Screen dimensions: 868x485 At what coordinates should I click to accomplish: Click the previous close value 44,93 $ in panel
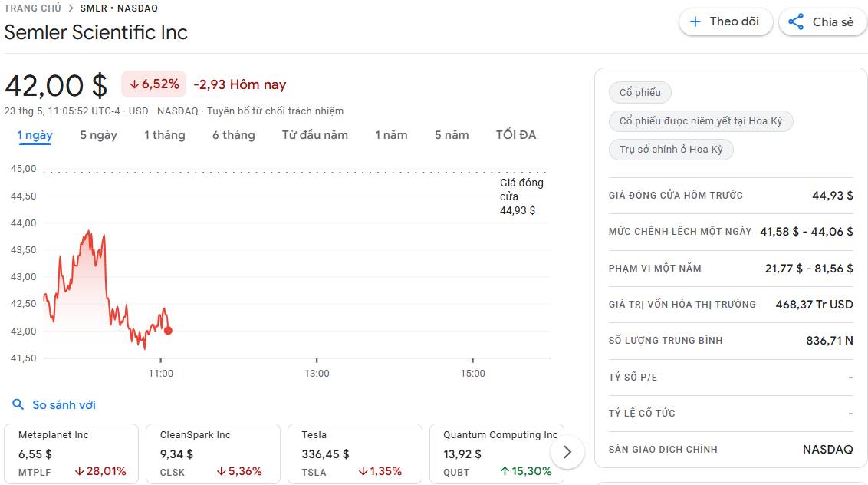click(x=833, y=195)
